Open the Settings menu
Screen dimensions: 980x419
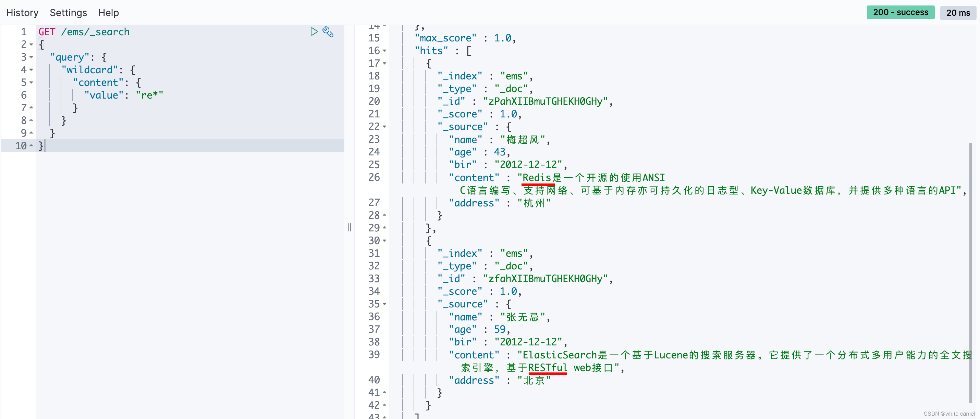pos(69,13)
